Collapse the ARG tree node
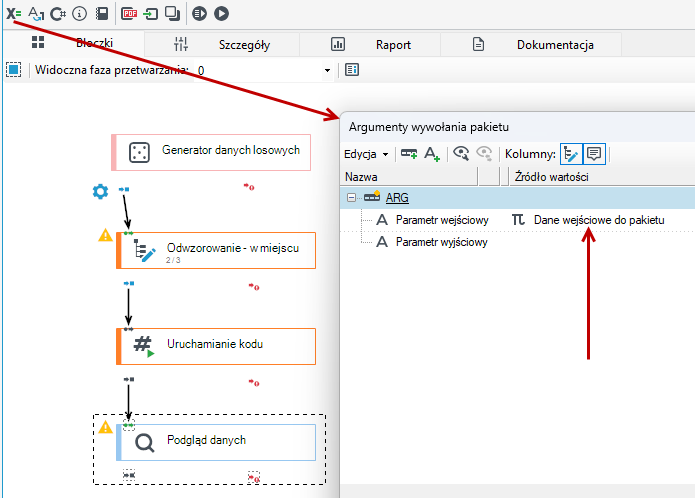Screen dimensions: 695x498 (351, 198)
